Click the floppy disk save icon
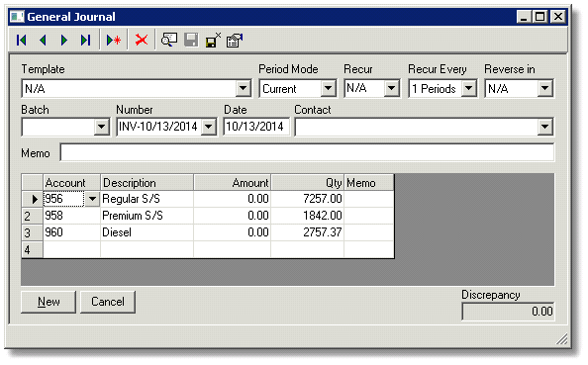The width and height of the screenshot is (588, 365). tap(191, 40)
